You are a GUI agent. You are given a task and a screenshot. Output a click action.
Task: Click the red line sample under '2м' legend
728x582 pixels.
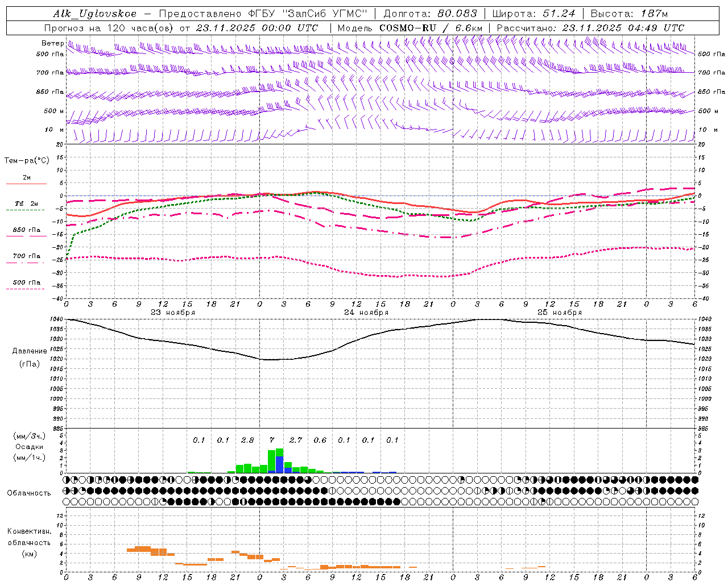(26, 184)
